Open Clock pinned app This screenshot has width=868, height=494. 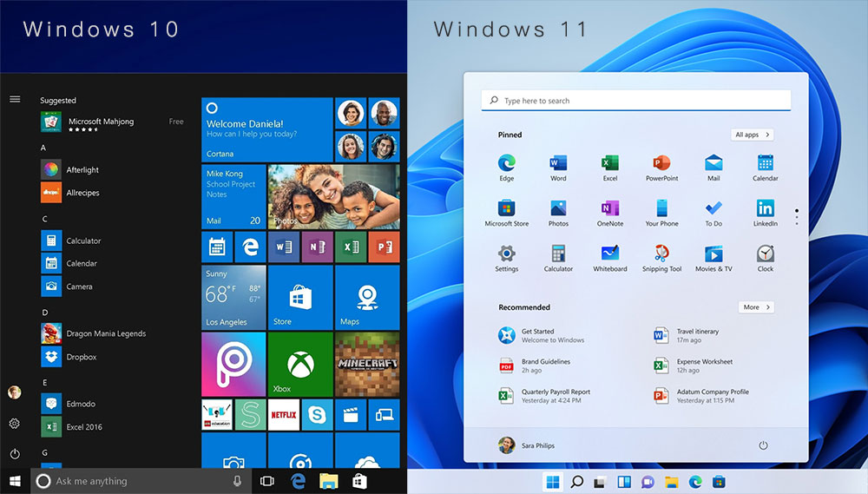click(765, 258)
